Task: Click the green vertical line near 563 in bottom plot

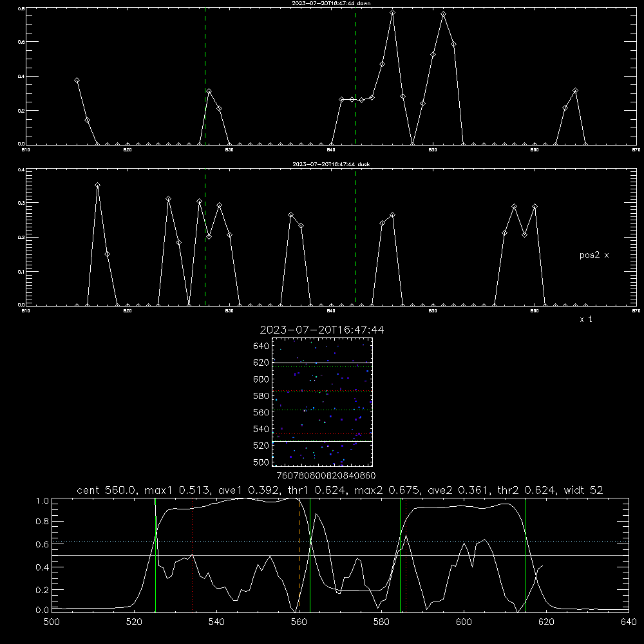Action: 310,555
